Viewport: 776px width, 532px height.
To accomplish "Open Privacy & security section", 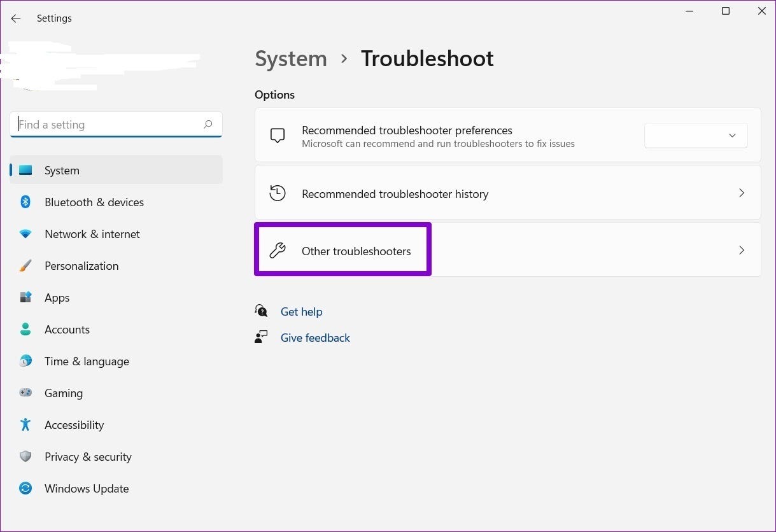I will 88,457.
